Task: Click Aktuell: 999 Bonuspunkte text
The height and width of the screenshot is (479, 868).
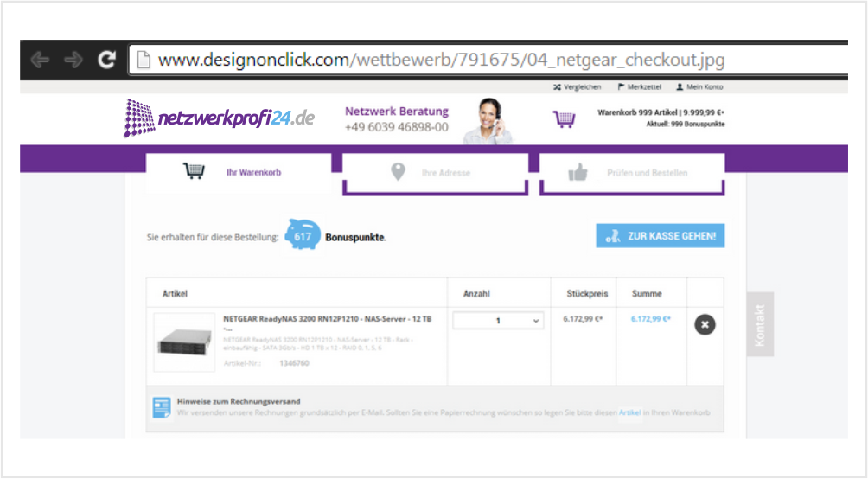Action: pyautogui.click(x=686, y=124)
